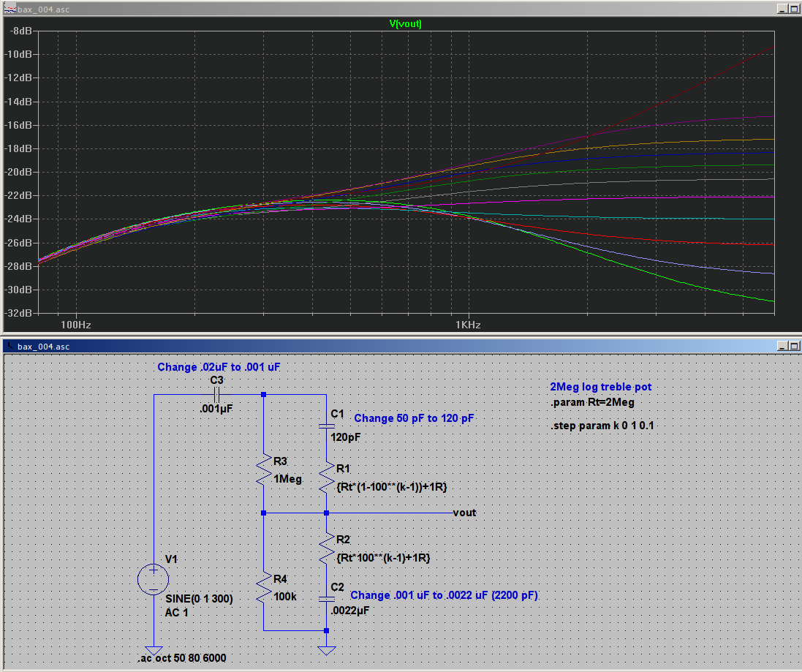Select the C1 capacitor symbol
The height and width of the screenshot is (672, 802).
(x=326, y=426)
